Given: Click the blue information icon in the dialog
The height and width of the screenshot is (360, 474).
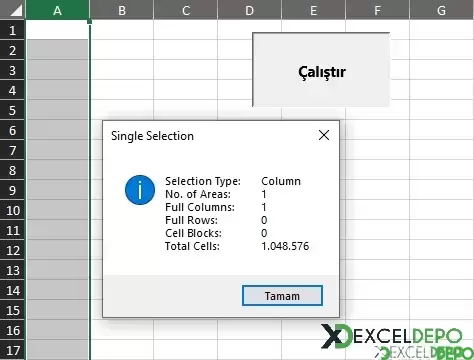Looking at the screenshot, I should (x=140, y=190).
